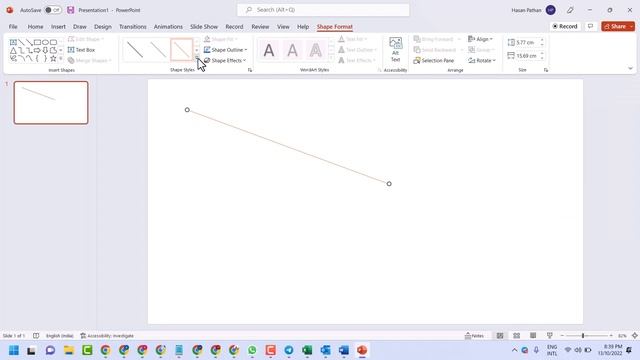Open the Windows Start menu

[14, 350]
